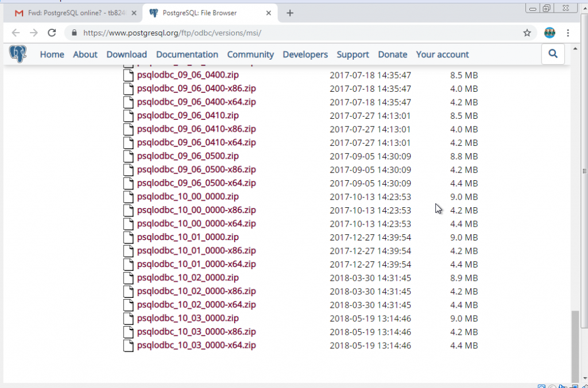The height and width of the screenshot is (388, 588).
Task: Click the browser back arrow
Action: pos(16,33)
